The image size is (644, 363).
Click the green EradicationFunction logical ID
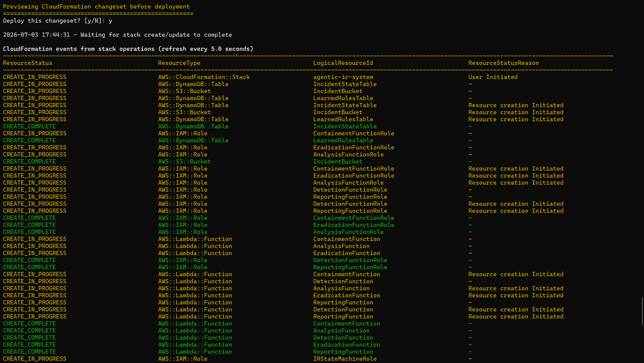coord(347,345)
